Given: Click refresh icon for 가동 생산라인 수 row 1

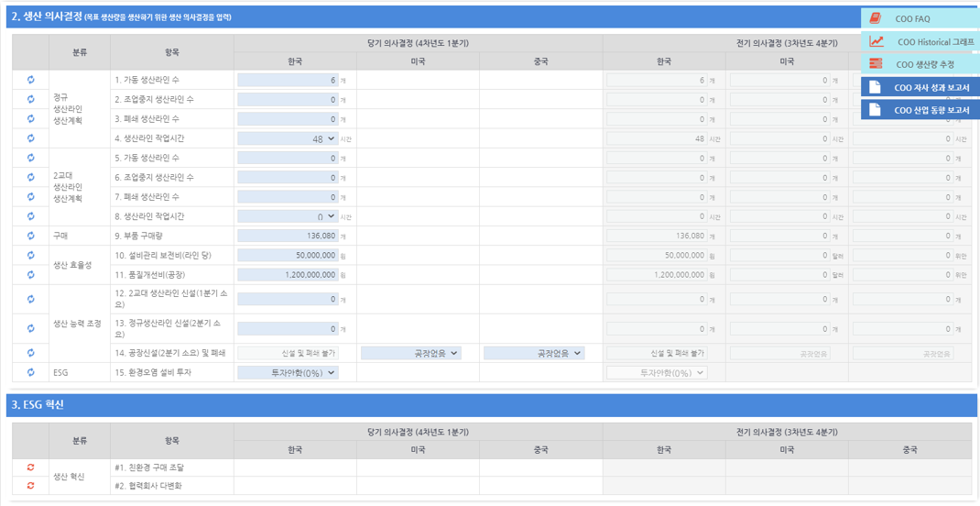Looking at the screenshot, I should point(30,80).
